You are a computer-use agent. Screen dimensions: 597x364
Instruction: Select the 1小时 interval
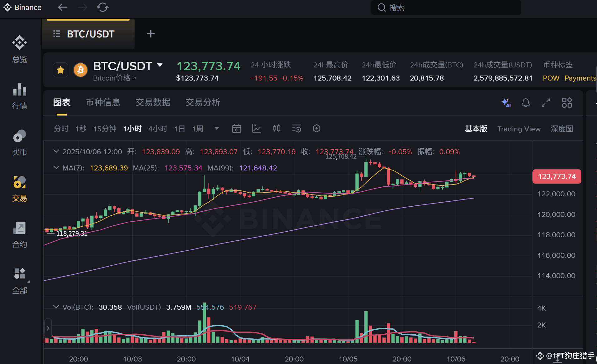pos(132,129)
